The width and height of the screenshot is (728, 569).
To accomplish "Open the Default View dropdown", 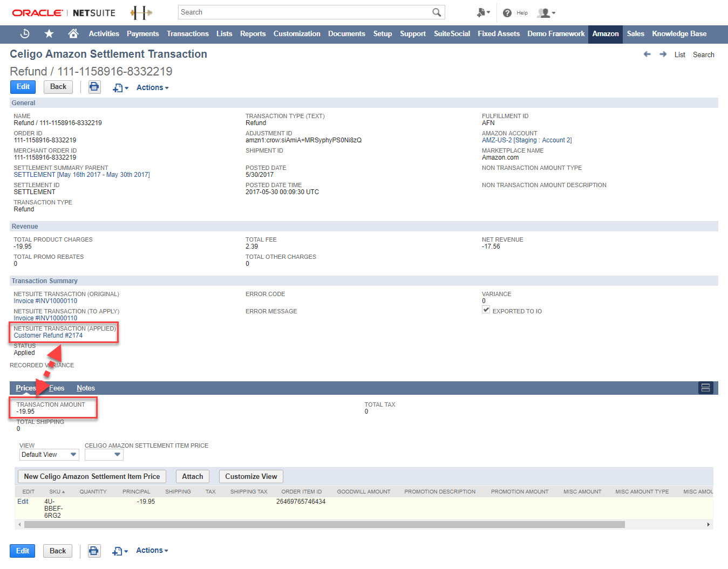I will [x=49, y=455].
